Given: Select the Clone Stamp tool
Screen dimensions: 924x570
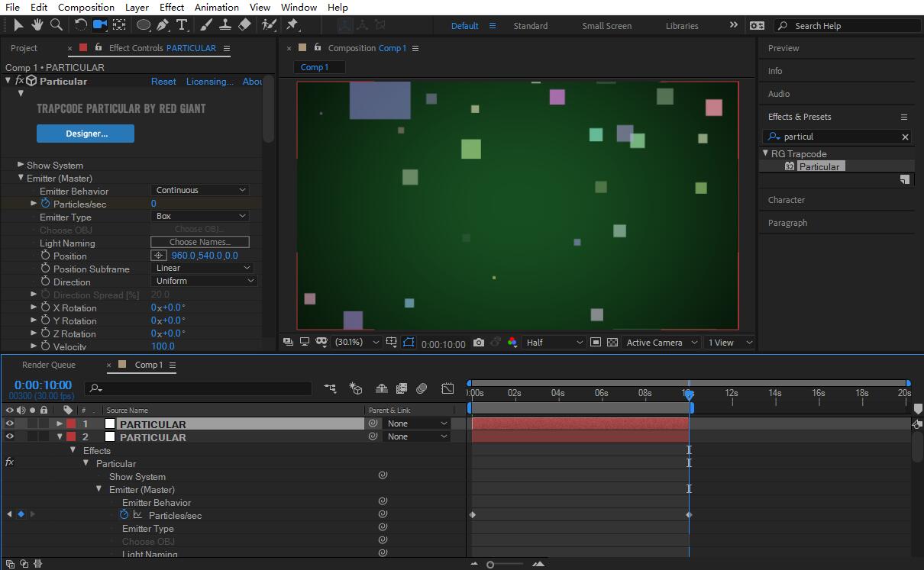Looking at the screenshot, I should coord(225,25).
